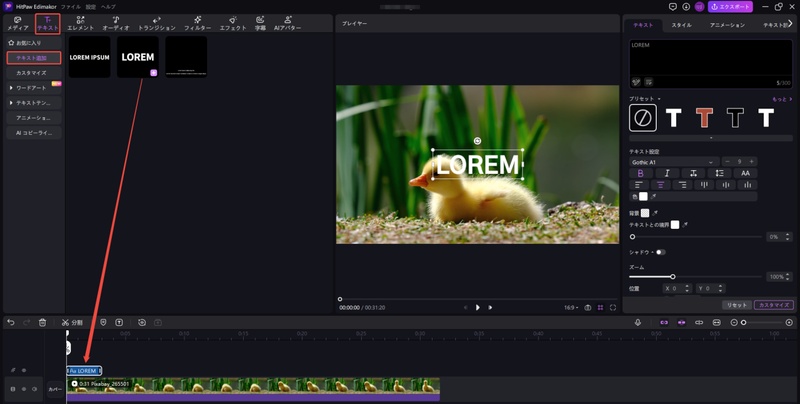The width and height of the screenshot is (800, 404).
Task: Enter fullscreen preview
Action: tap(613, 308)
